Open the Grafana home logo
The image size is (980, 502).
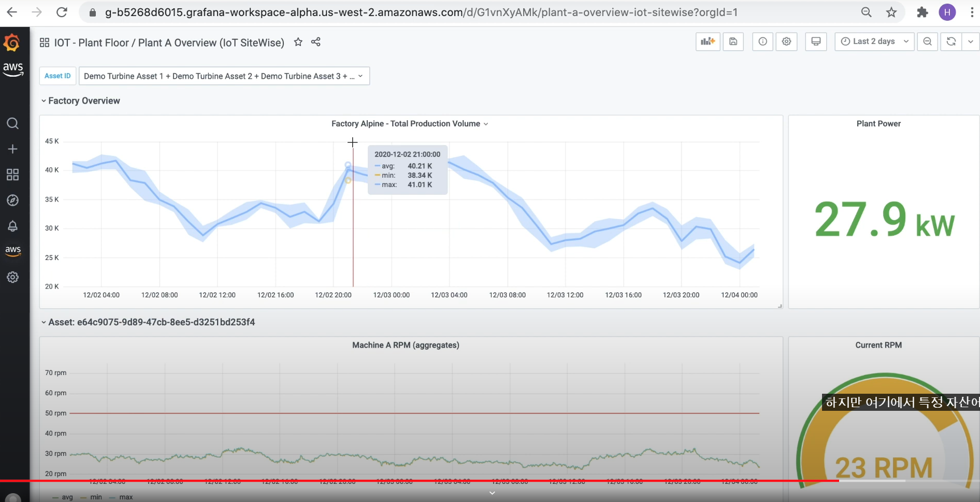tap(12, 42)
